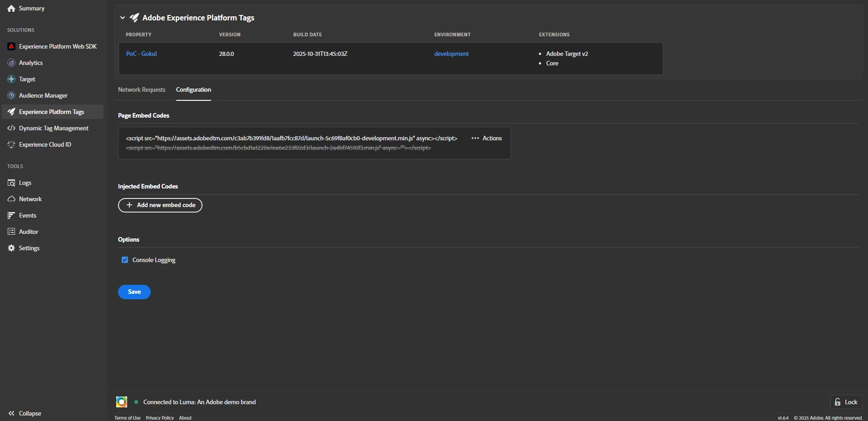Viewport: 868px width, 421px height.
Task: Open the Privacy Policy link
Action: [160, 418]
